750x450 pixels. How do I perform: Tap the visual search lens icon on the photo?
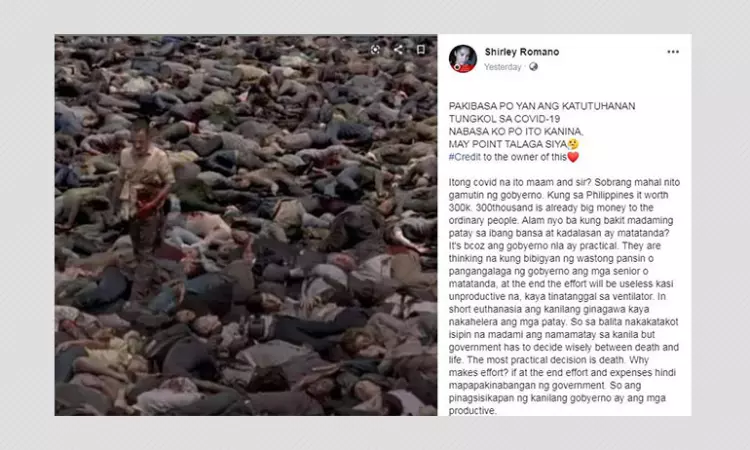point(376,50)
